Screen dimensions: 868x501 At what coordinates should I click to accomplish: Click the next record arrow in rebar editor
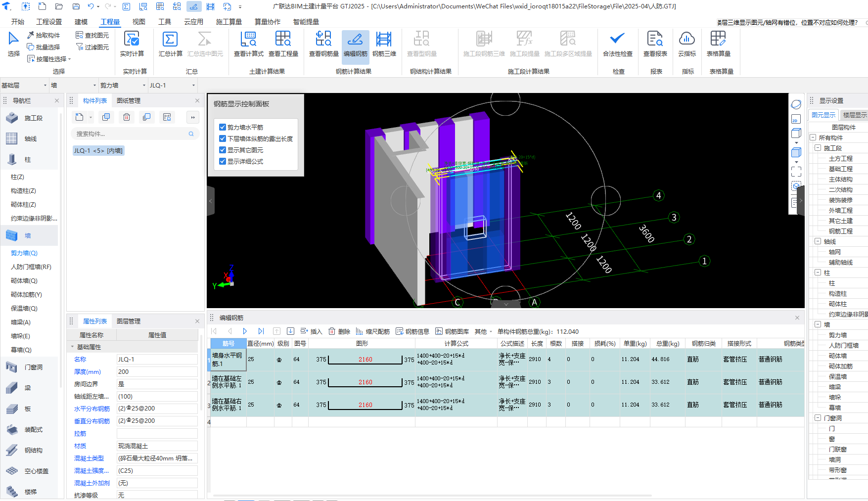tap(245, 331)
